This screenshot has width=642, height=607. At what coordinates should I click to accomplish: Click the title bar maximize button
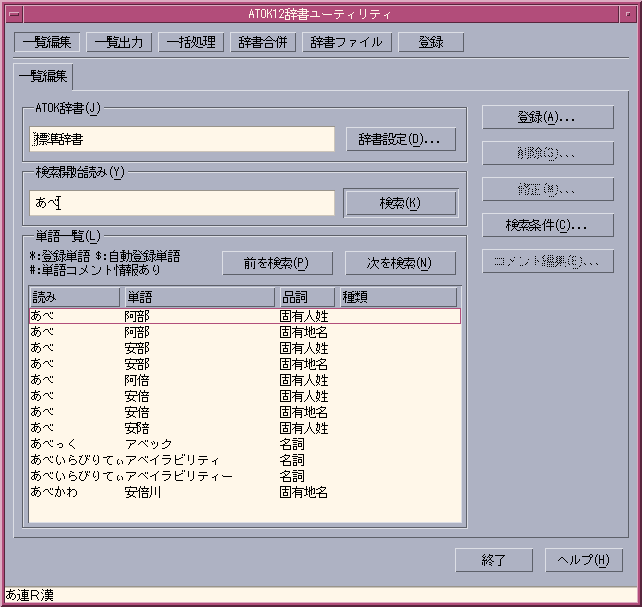(628, 14)
